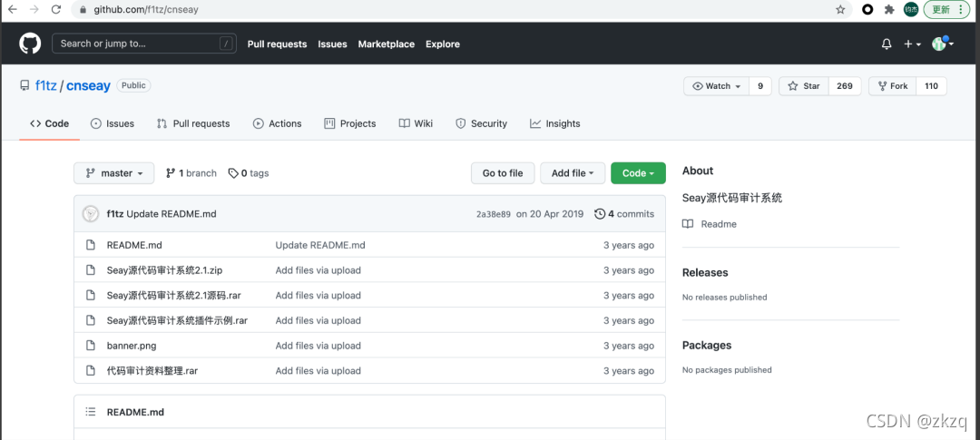Open Seay源代码审计系统2.1.zip file
The height and width of the screenshot is (440, 980).
point(165,270)
